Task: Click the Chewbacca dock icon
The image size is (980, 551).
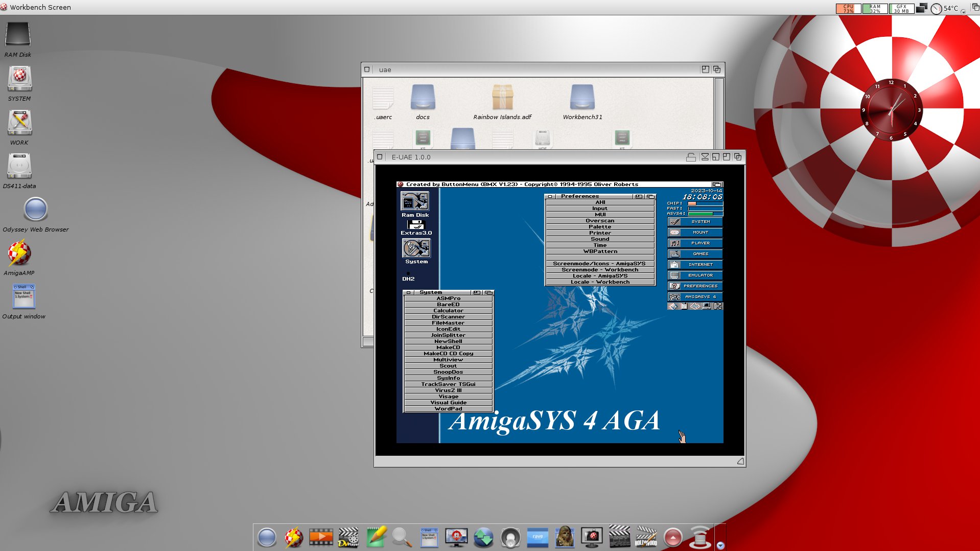Action: tap(565, 537)
